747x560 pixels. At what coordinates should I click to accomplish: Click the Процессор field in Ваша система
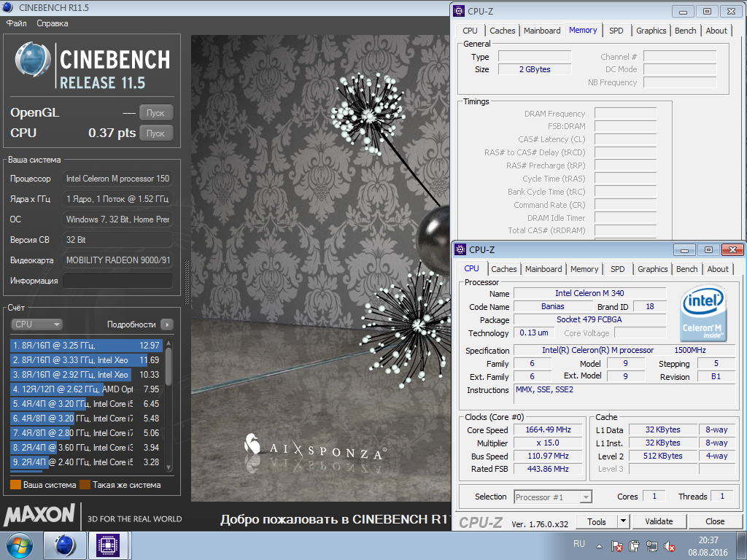click(117, 179)
